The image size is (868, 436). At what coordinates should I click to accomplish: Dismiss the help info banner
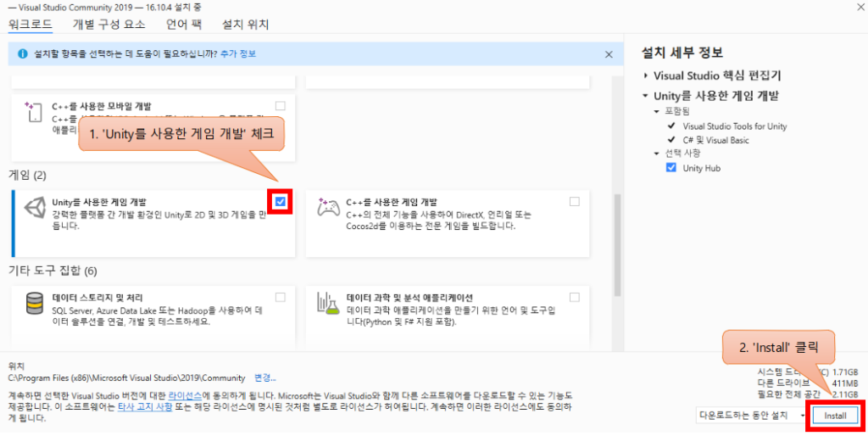pos(609,54)
